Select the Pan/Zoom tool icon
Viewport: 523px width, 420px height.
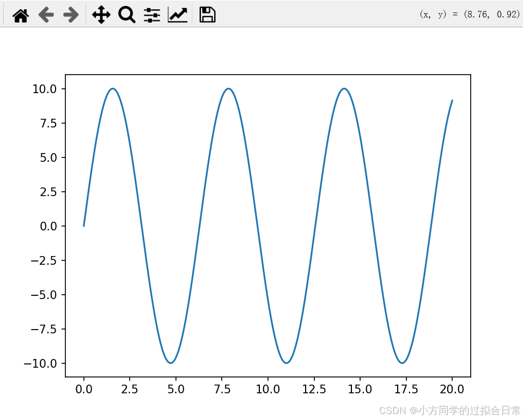(x=101, y=15)
